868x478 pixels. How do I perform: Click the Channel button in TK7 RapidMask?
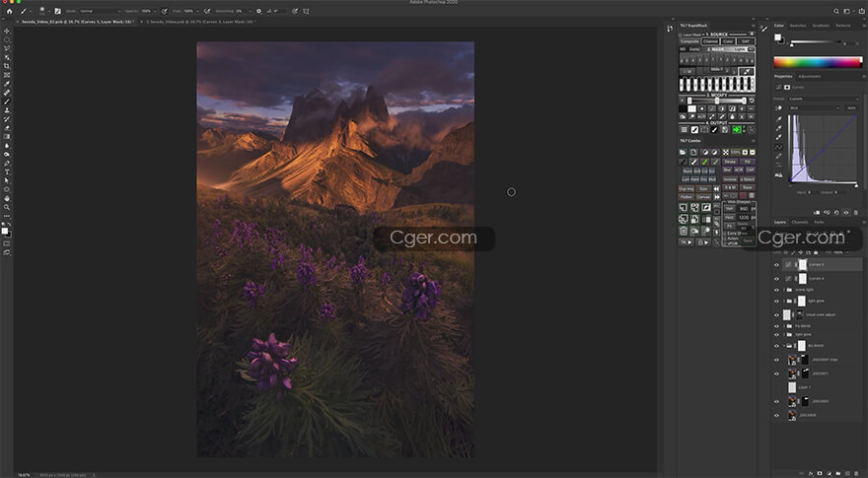[x=711, y=41]
